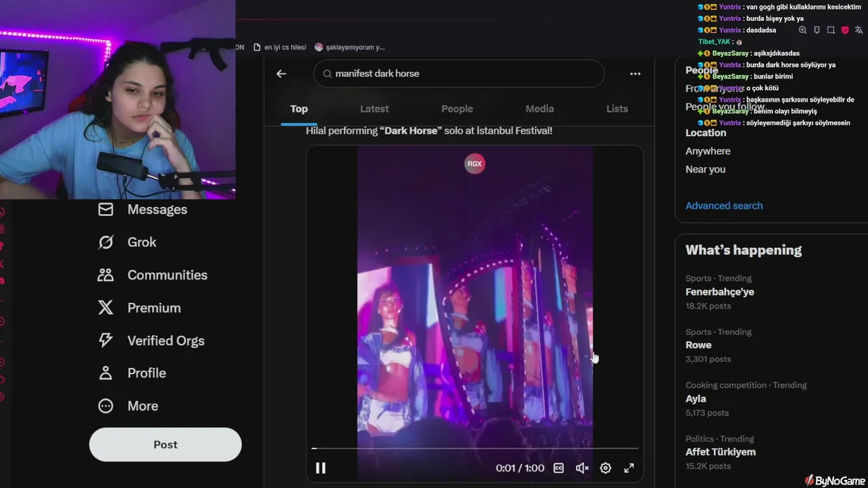Open the More circle-dots icon
868x488 pixels.
coord(106,406)
